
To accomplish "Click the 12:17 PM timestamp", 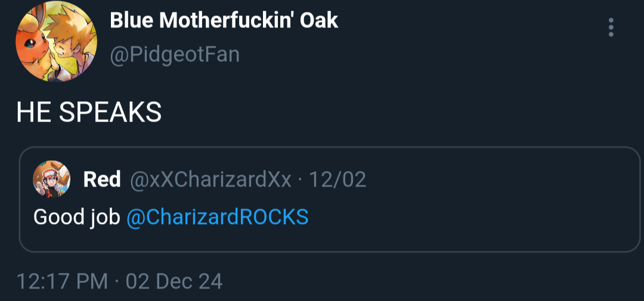I will (62, 281).
